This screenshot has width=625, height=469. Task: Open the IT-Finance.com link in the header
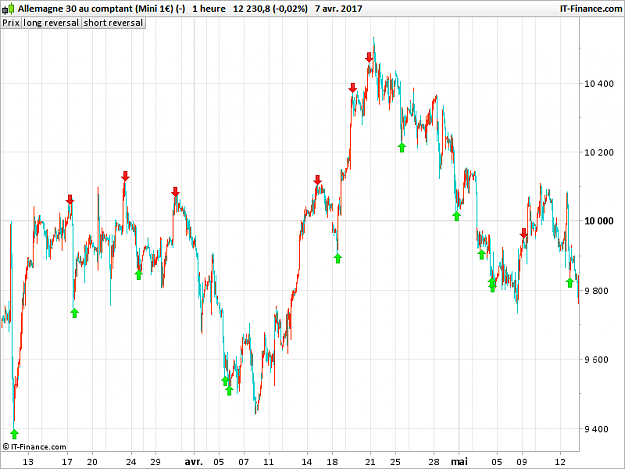pos(591,8)
